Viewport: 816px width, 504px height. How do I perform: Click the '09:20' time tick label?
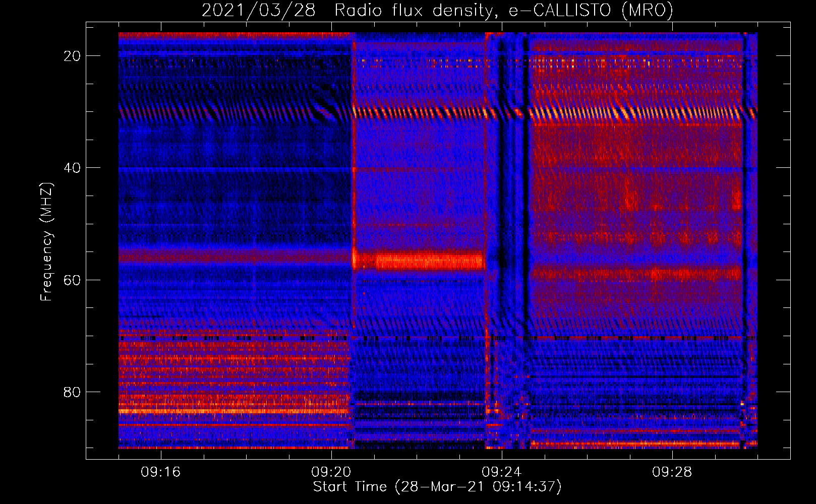[x=331, y=472]
